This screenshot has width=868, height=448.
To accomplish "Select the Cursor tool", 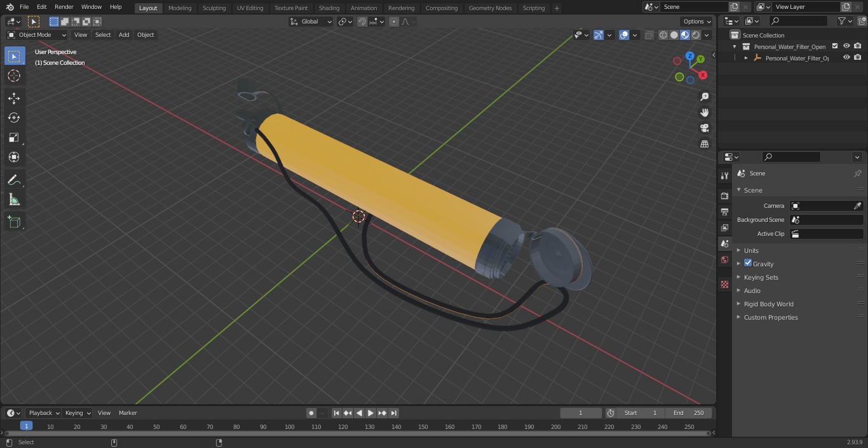I will [x=14, y=76].
